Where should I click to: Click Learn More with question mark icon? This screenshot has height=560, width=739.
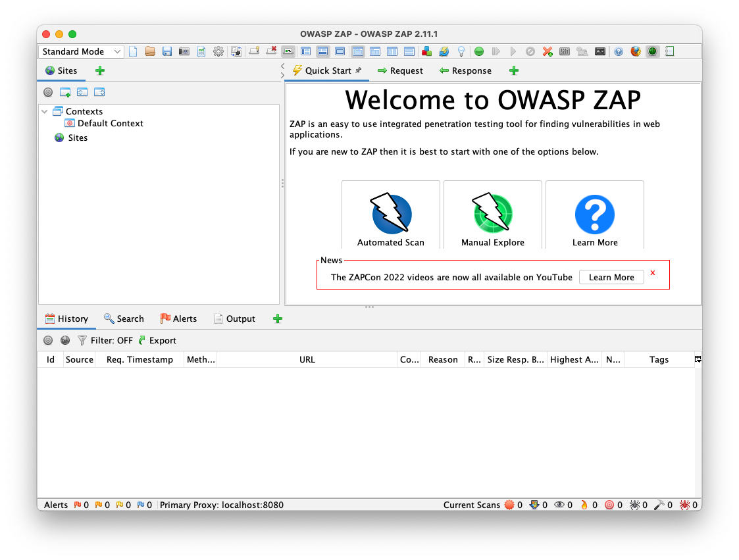point(595,215)
